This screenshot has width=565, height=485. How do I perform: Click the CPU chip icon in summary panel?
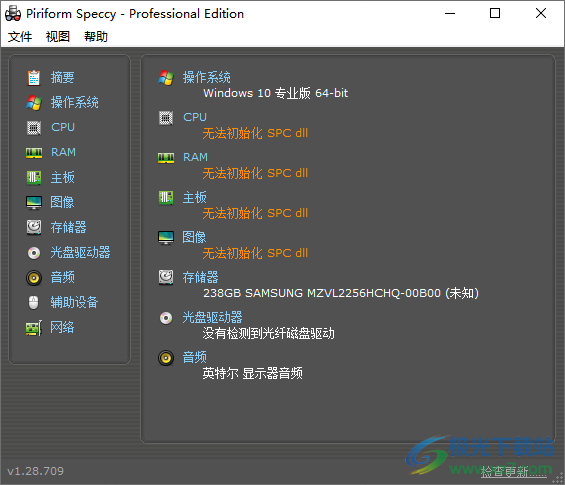point(166,118)
